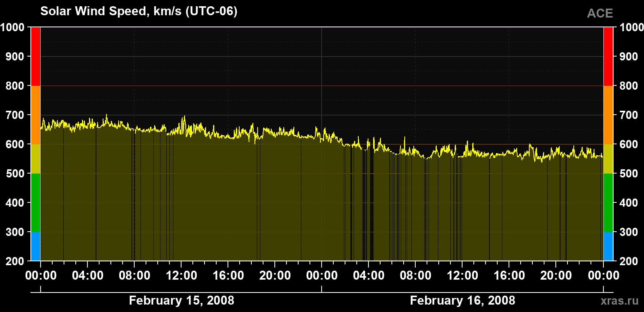
Task: Click the 400 value on the right axis
Action: 629,203
